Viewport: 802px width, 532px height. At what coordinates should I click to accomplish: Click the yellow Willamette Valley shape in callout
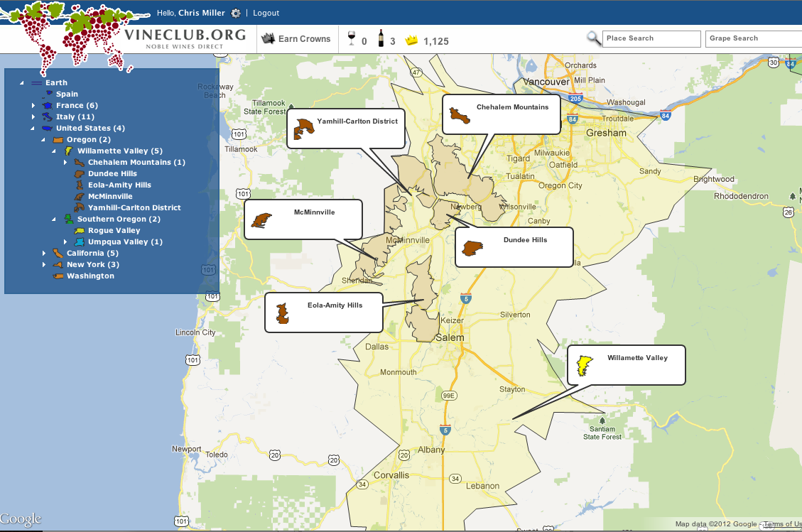[584, 365]
